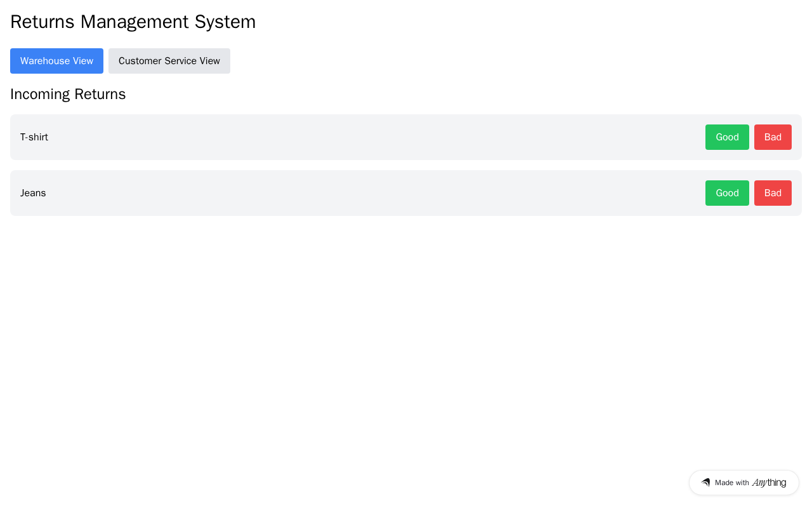Click the stylized Anything wordmark

[x=769, y=483]
